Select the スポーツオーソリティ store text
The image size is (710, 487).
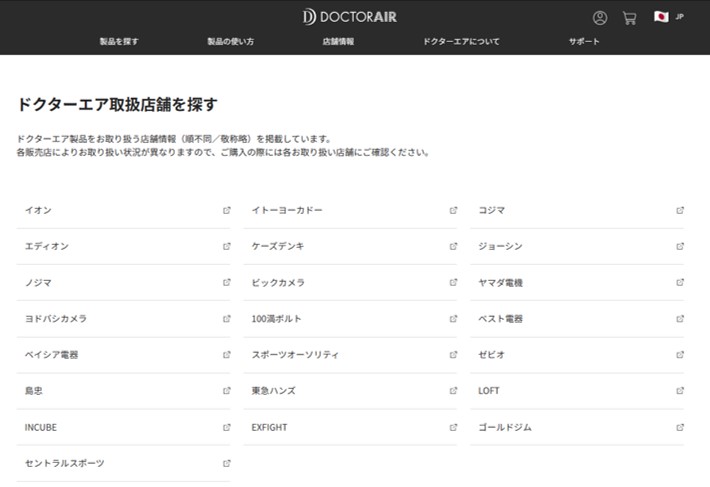pos(295,355)
